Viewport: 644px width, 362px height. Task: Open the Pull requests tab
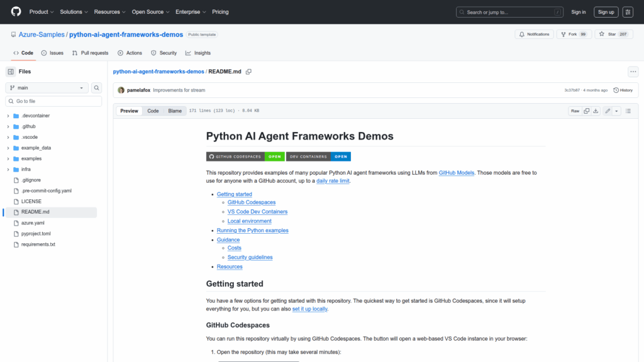point(90,53)
